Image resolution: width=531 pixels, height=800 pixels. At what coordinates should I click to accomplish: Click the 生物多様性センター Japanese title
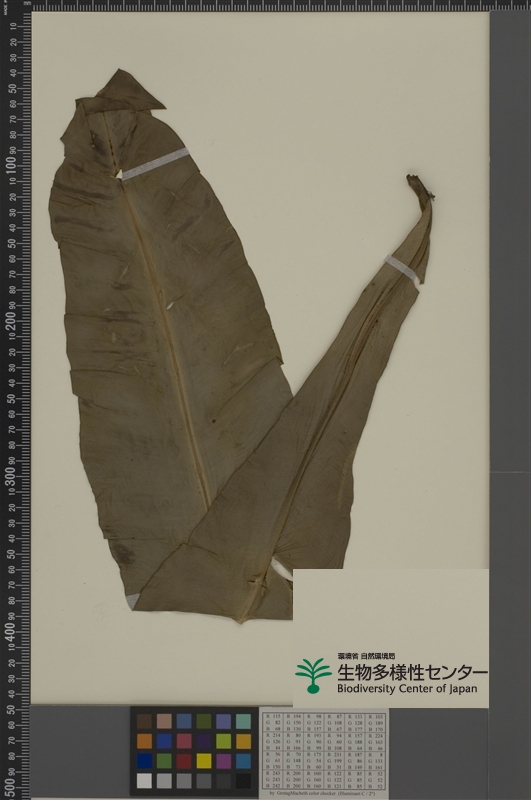pyautogui.click(x=412, y=672)
